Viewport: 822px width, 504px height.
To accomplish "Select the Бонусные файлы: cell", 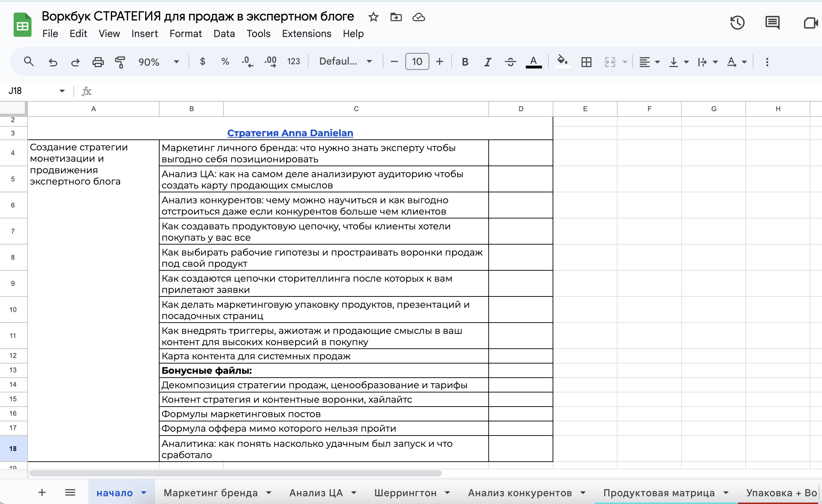I will click(324, 371).
